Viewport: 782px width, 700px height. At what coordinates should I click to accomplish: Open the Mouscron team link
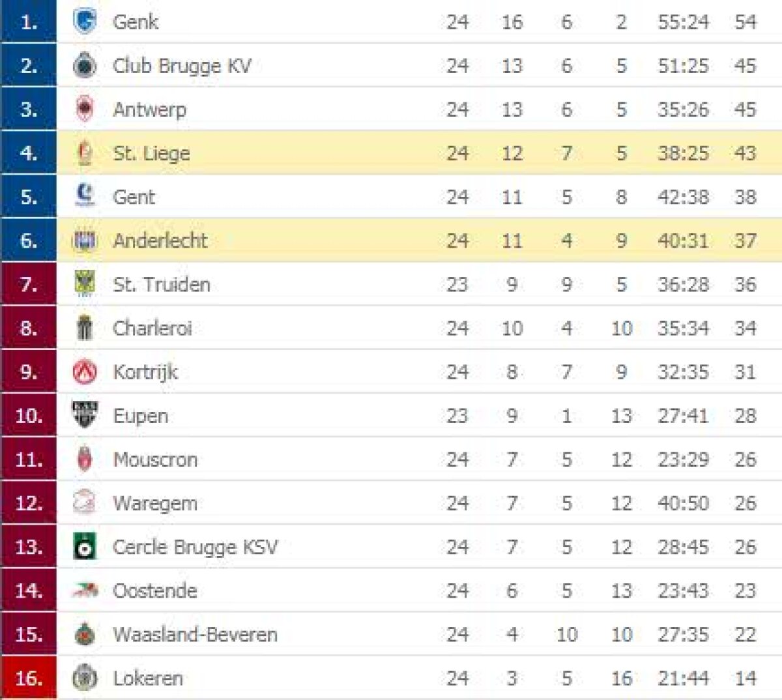[x=155, y=459]
